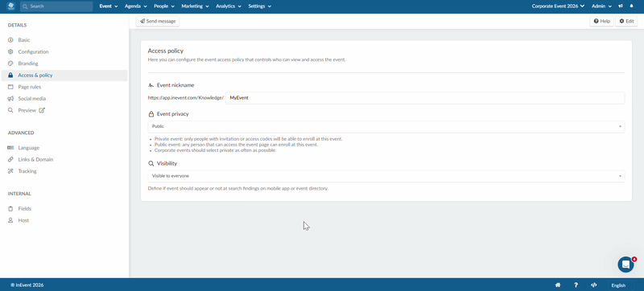Click the megaphone announcements icon in header
This screenshot has height=291, width=644.
(x=620, y=6)
